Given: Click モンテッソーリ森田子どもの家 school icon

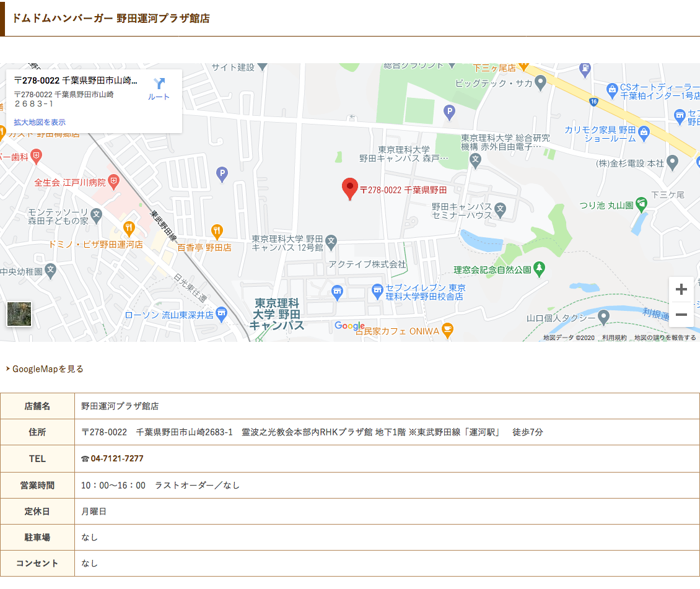Looking at the screenshot, I should (97, 216).
